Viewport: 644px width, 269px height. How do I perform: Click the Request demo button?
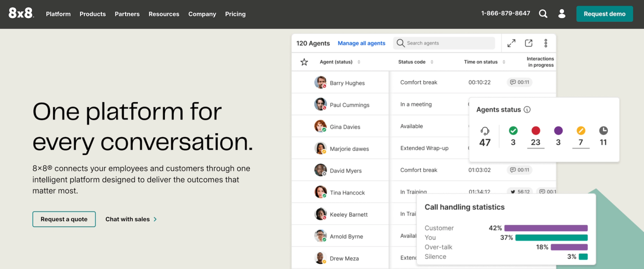click(605, 14)
